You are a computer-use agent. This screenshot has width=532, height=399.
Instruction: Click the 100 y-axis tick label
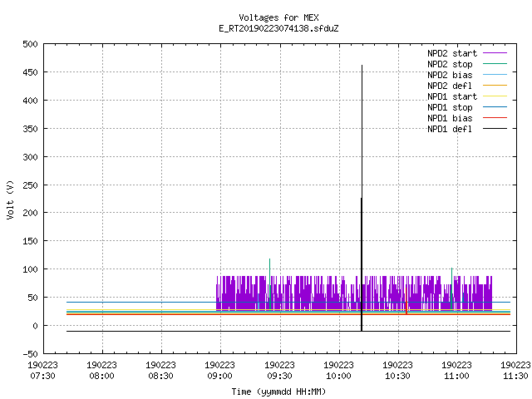(x=30, y=269)
